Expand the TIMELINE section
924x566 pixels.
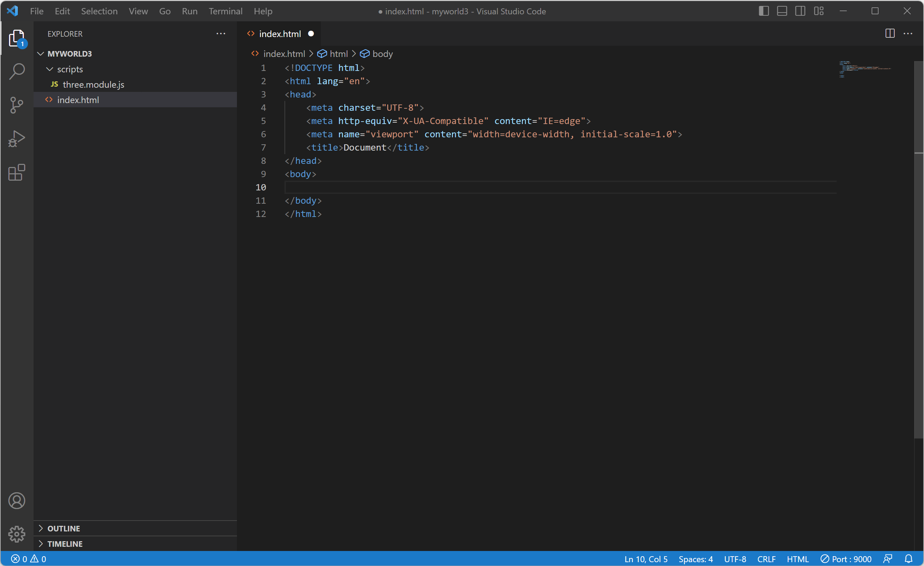tap(65, 544)
